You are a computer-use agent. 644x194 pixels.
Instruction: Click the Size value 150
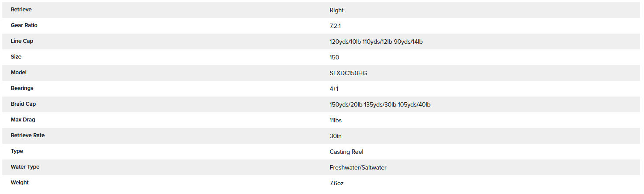click(x=334, y=57)
